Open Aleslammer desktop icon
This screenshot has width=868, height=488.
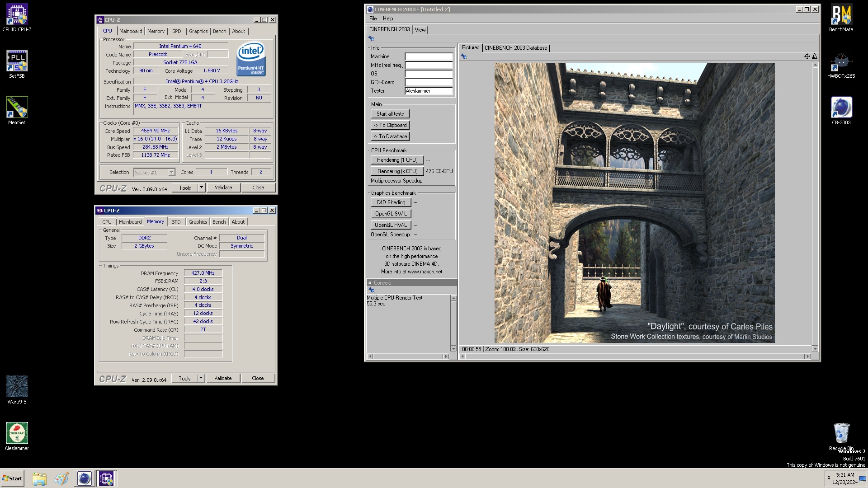click(x=17, y=436)
